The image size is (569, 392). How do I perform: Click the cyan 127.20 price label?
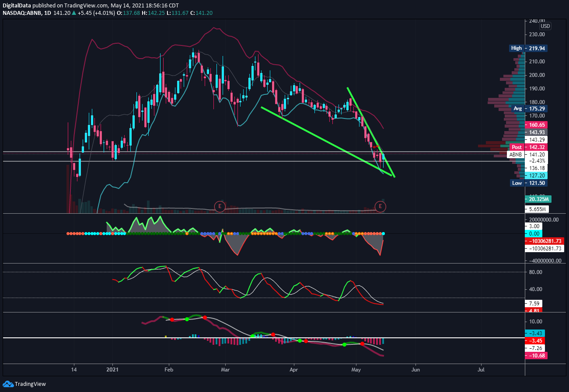coord(536,175)
